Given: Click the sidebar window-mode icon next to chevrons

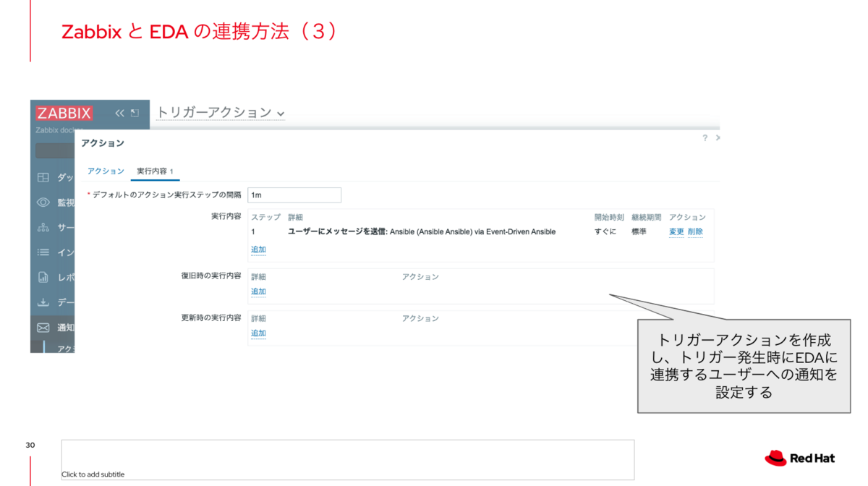Looking at the screenshot, I should [135, 113].
